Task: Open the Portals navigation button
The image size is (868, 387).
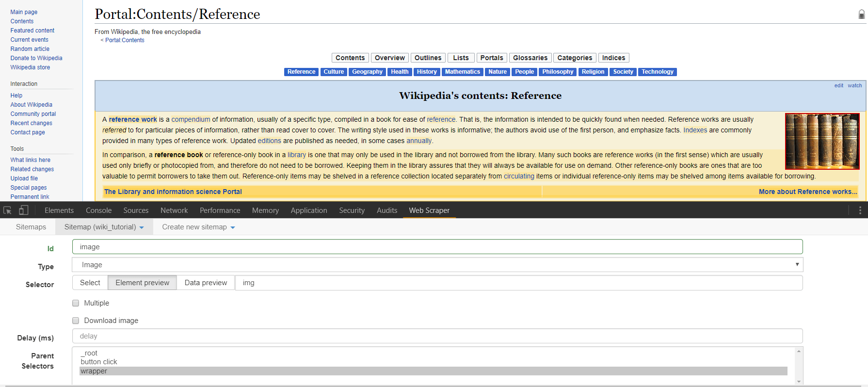Action: [492, 58]
